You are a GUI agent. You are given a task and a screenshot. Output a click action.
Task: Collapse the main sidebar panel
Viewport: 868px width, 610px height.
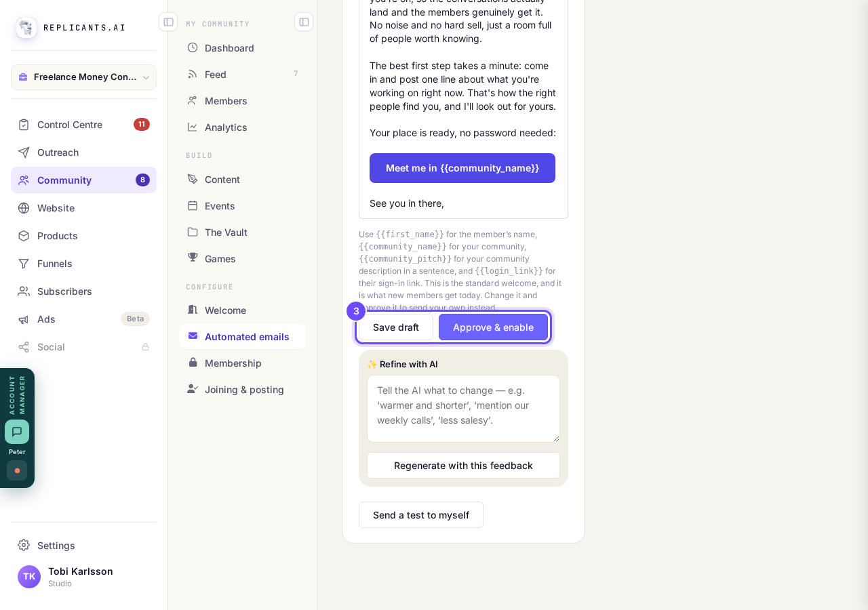tap(168, 22)
